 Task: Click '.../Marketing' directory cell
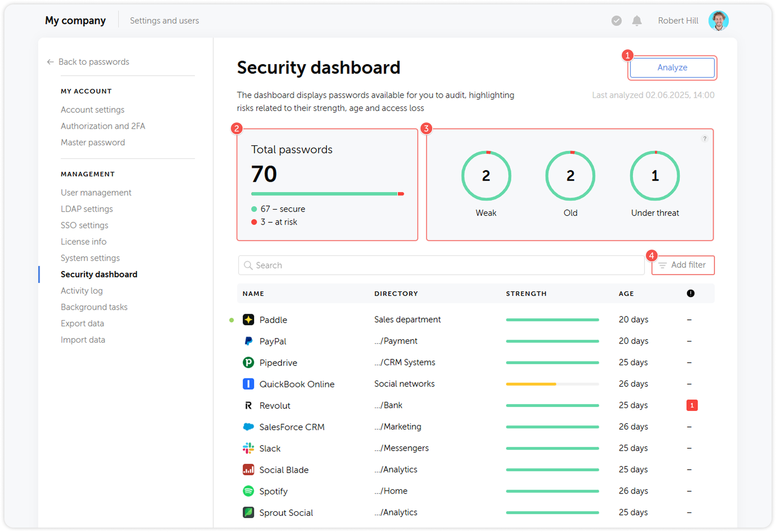coord(398,426)
